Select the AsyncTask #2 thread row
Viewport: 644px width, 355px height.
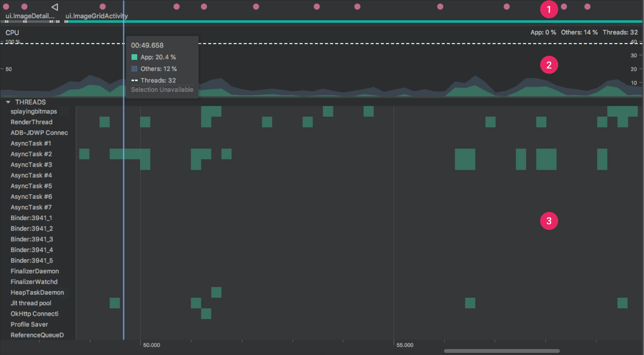(x=31, y=154)
